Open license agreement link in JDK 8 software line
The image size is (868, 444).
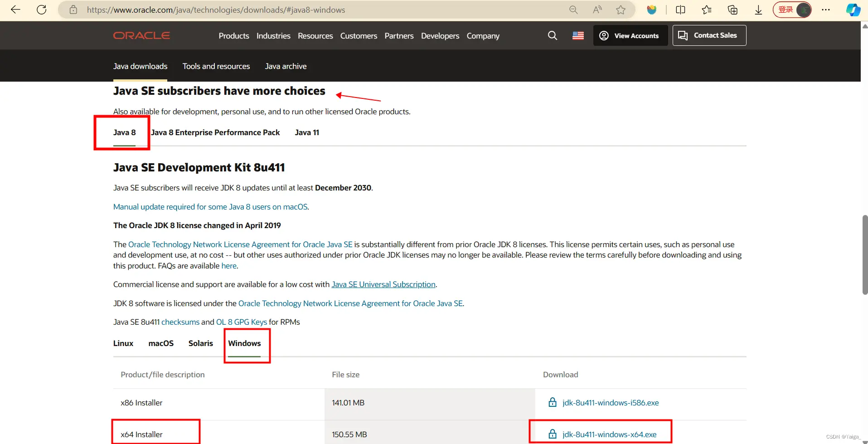click(x=350, y=303)
